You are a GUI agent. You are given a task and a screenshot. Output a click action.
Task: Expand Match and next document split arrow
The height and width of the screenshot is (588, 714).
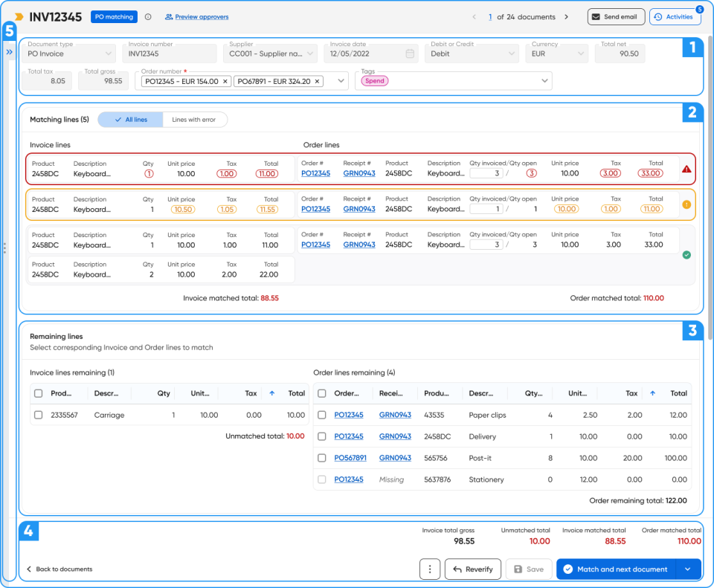click(688, 569)
